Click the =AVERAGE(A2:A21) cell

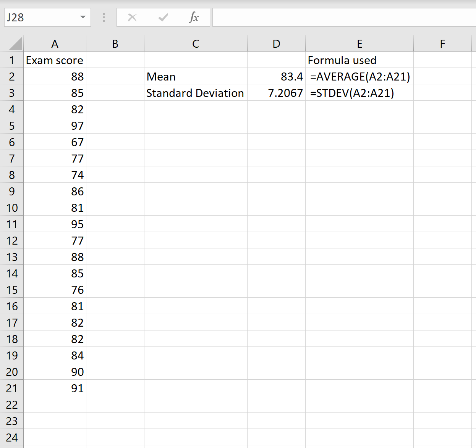tap(360, 77)
